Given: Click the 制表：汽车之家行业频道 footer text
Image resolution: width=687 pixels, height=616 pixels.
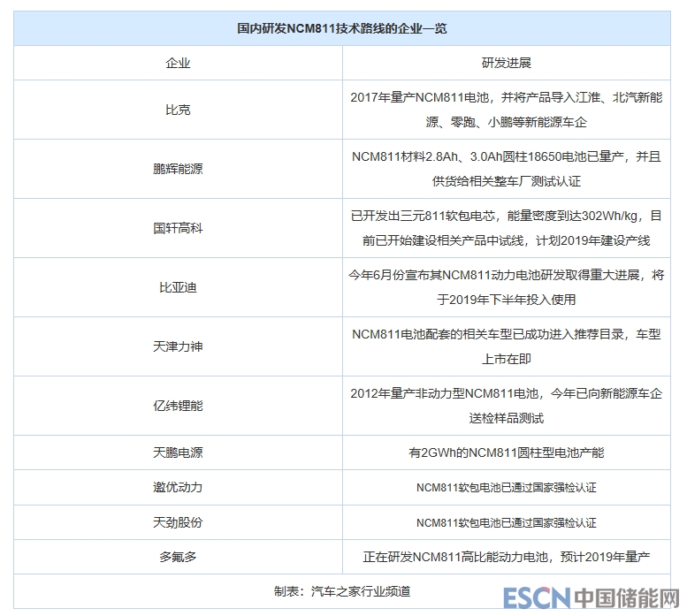Looking at the screenshot, I should coord(342,591).
